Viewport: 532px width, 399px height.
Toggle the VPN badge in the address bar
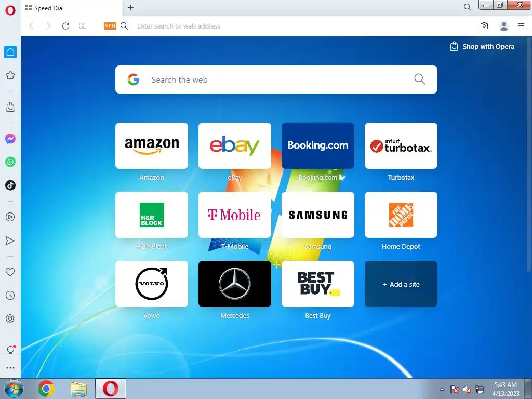tap(110, 26)
